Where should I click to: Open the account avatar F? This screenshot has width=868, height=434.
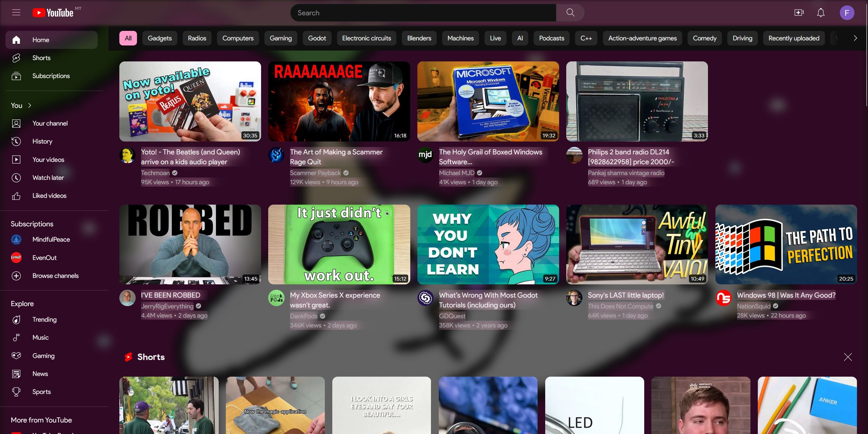point(847,13)
